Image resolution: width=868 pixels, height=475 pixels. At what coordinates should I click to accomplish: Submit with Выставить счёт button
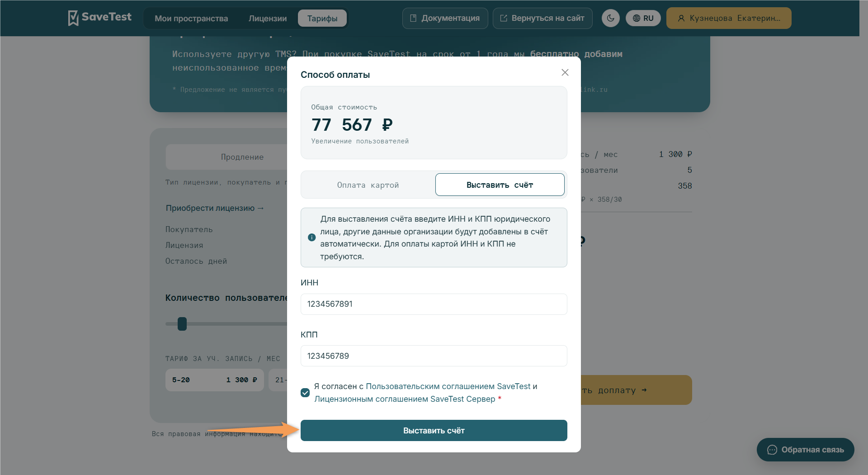tap(434, 431)
